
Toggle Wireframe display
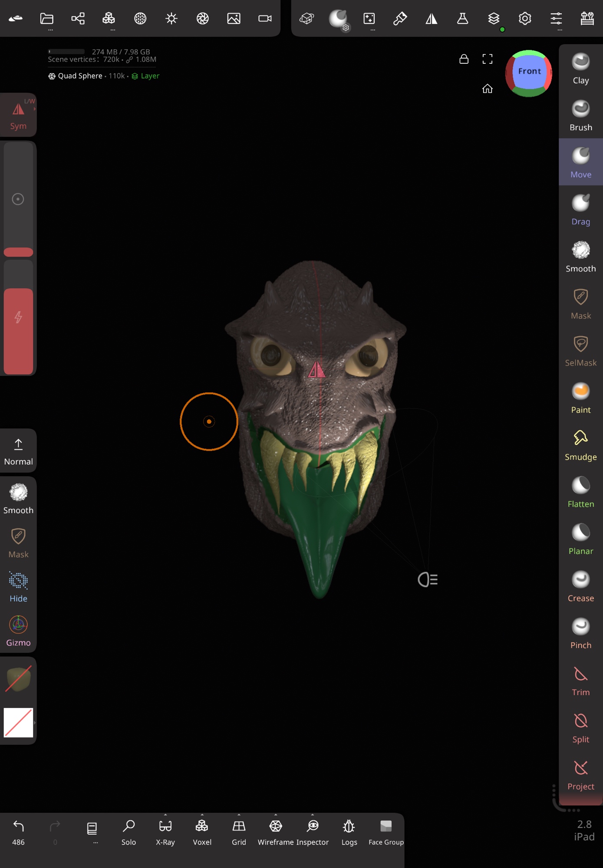(x=276, y=832)
